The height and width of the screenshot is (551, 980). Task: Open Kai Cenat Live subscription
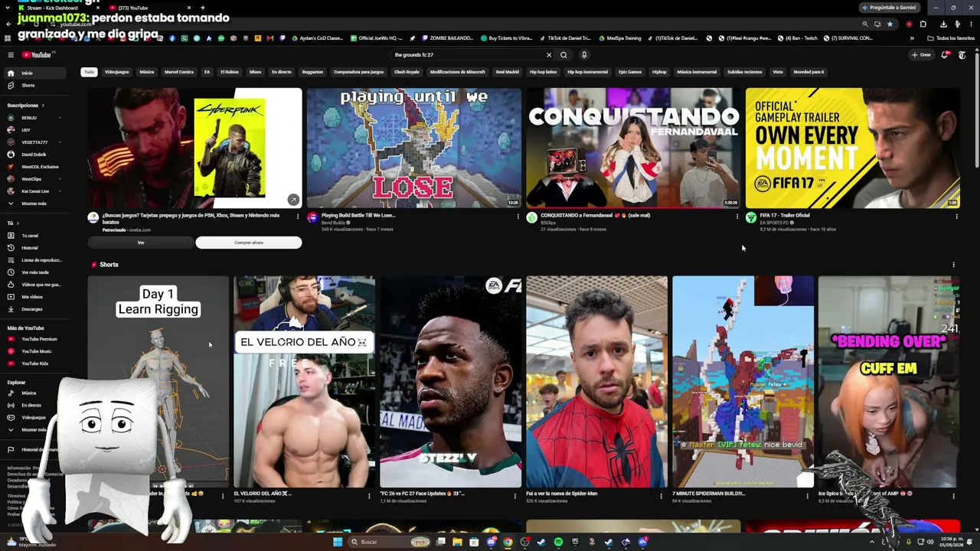pyautogui.click(x=35, y=191)
